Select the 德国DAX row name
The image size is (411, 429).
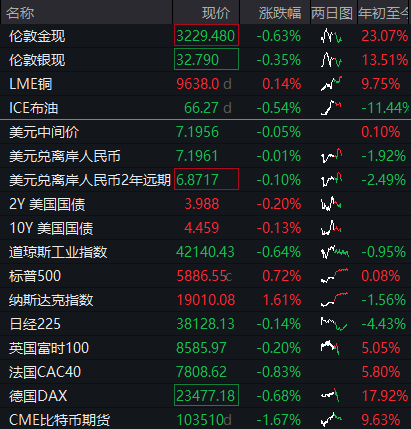point(38,396)
